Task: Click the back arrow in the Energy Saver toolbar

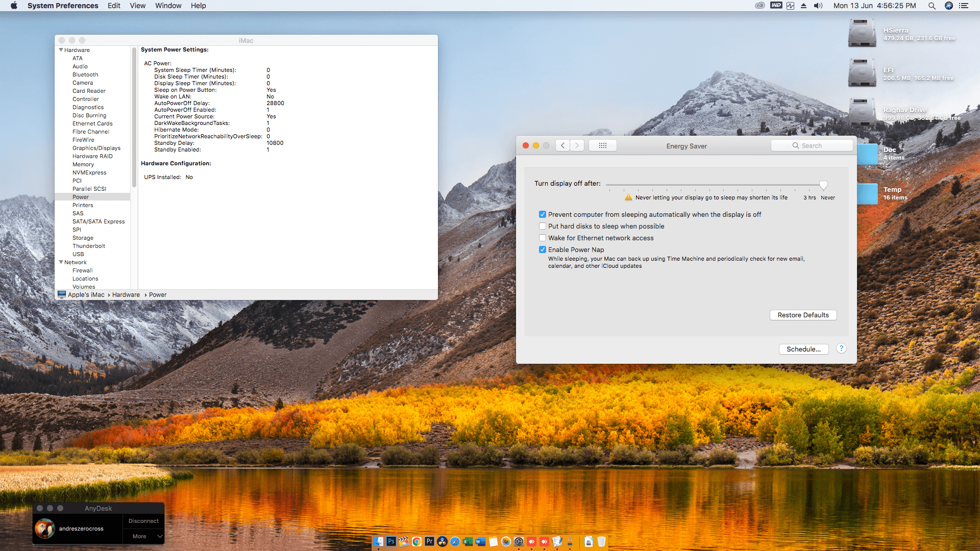Action: point(562,145)
